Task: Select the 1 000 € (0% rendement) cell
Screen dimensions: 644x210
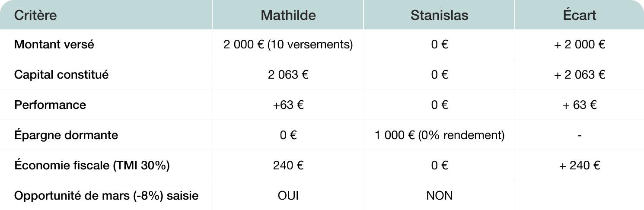Action: point(439,135)
